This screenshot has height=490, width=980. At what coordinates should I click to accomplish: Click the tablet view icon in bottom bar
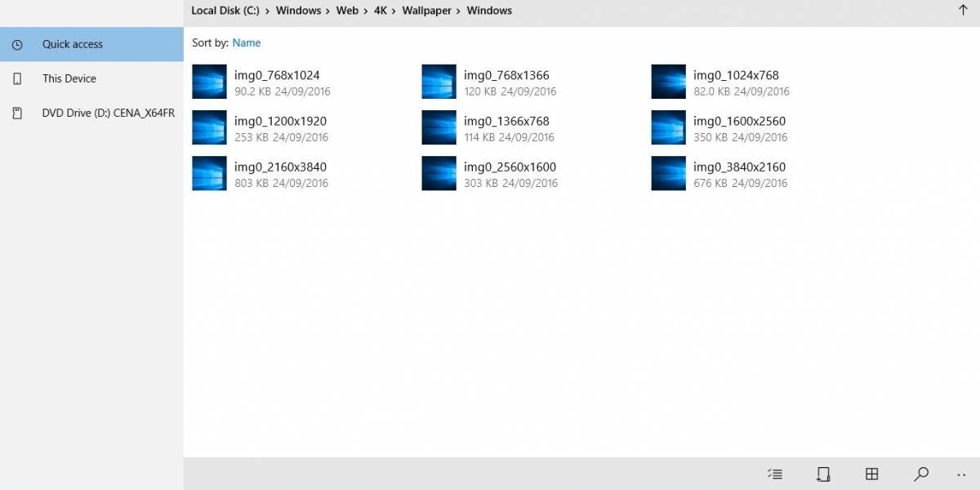point(823,474)
